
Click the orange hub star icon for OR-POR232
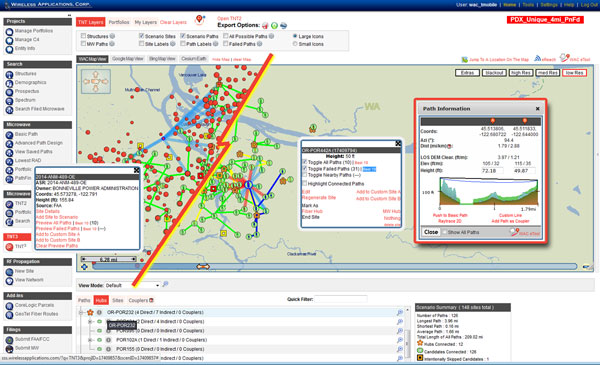90,313
